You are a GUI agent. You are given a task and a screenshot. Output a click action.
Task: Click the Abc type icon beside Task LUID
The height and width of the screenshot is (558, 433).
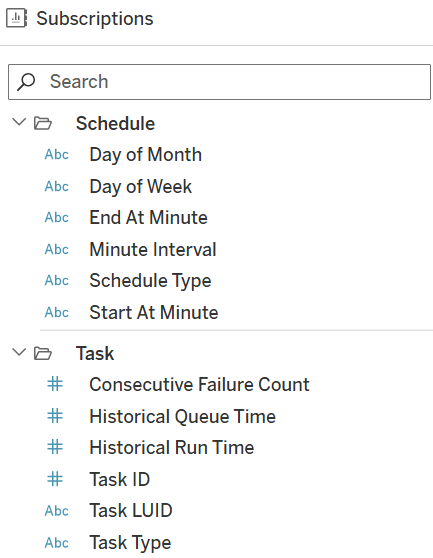click(57, 511)
